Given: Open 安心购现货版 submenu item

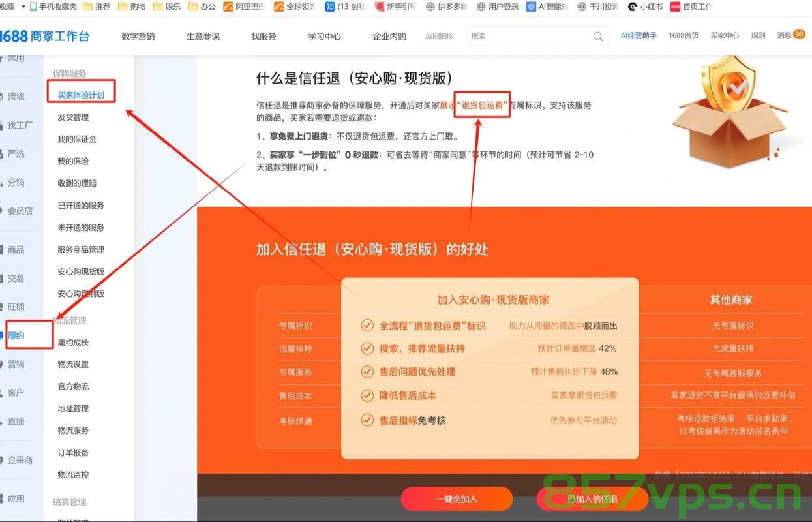Looking at the screenshot, I should coord(81,271).
